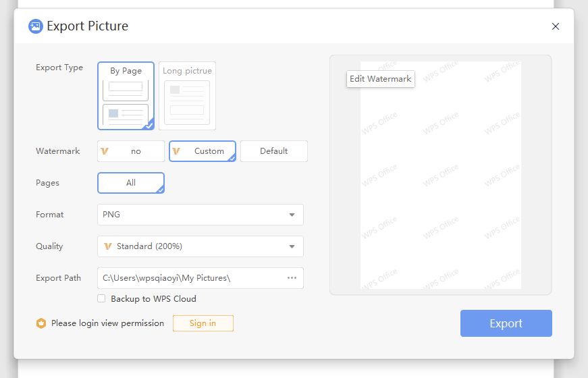The image size is (588, 378).
Task: Open the Format dropdown showing PNG
Action: coord(200,215)
